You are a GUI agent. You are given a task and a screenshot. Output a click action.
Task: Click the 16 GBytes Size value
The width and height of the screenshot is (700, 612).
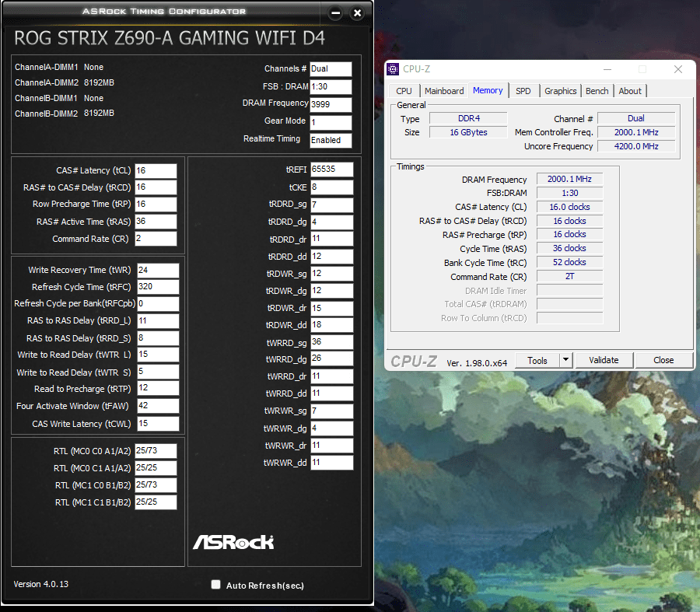[x=468, y=132]
